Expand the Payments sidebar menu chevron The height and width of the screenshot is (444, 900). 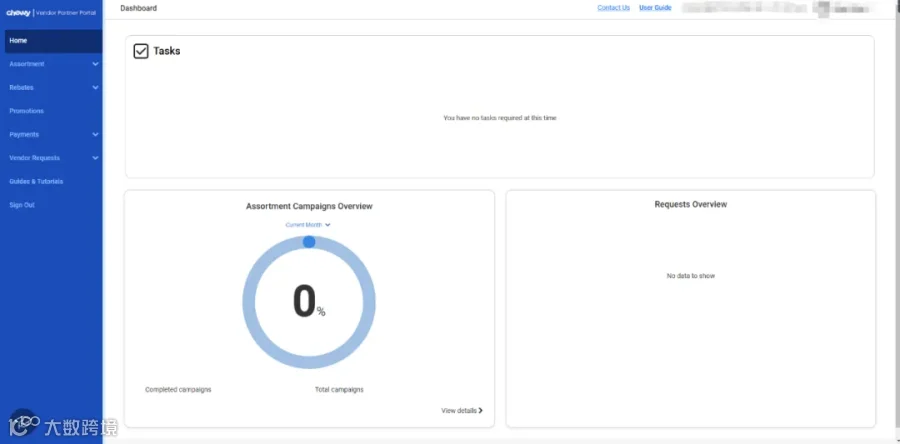pyautogui.click(x=95, y=135)
